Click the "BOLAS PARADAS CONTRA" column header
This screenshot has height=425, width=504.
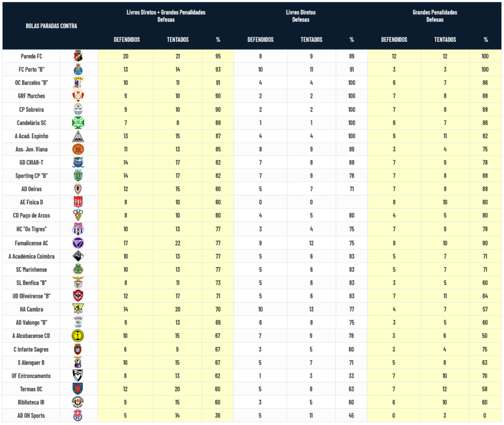(x=51, y=26)
